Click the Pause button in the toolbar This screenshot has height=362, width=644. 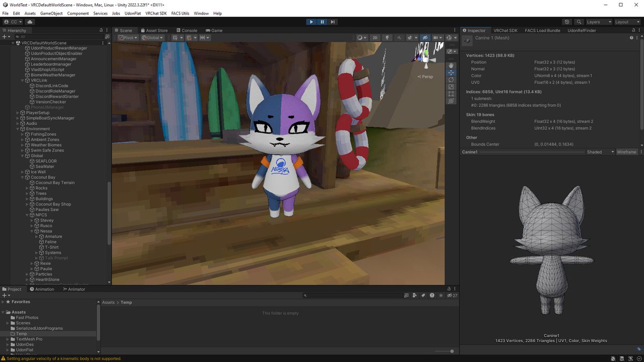(322, 22)
